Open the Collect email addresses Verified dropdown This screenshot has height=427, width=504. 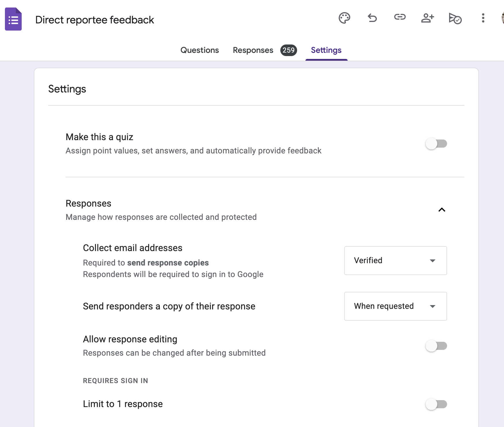click(395, 261)
